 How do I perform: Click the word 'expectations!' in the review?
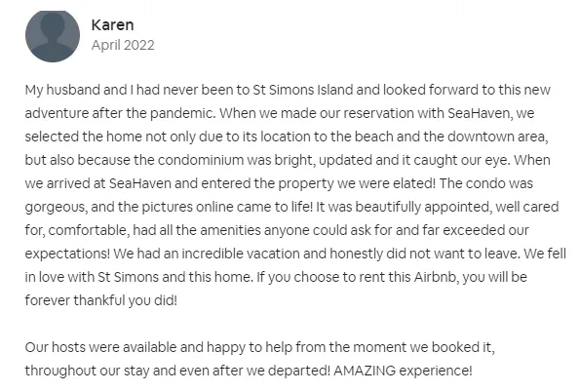click(x=67, y=254)
